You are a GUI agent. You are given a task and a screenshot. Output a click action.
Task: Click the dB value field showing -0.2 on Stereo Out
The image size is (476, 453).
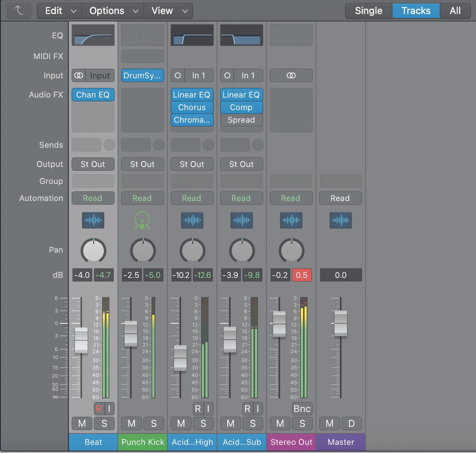tap(280, 275)
